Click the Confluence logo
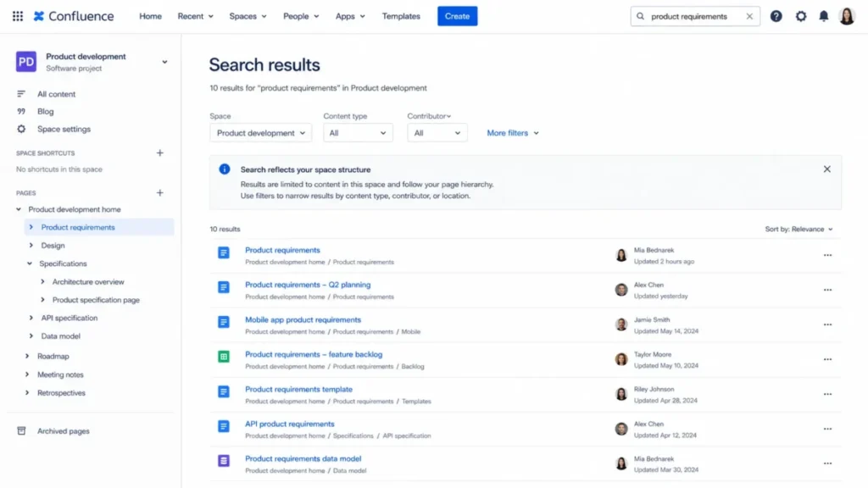 [x=74, y=16]
